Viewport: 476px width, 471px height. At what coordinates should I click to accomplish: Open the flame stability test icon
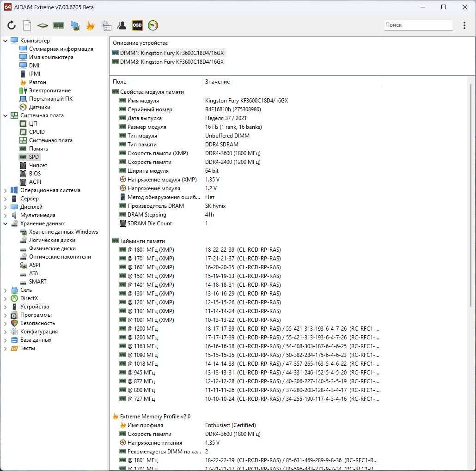click(x=90, y=25)
